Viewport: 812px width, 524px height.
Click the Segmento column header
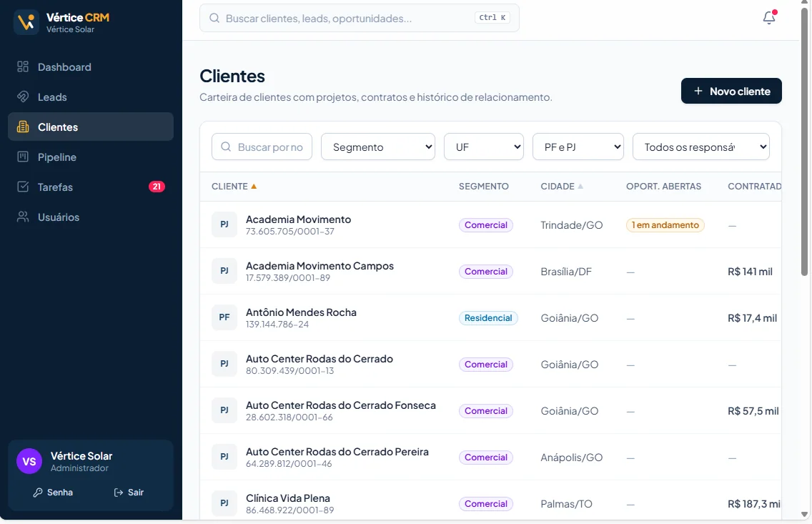[x=484, y=187]
